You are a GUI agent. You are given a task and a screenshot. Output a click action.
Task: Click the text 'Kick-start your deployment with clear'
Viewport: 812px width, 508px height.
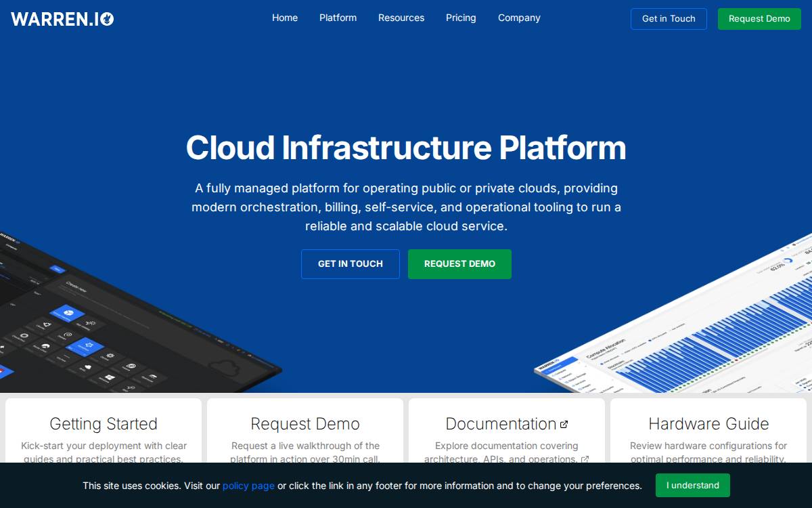coord(104,446)
